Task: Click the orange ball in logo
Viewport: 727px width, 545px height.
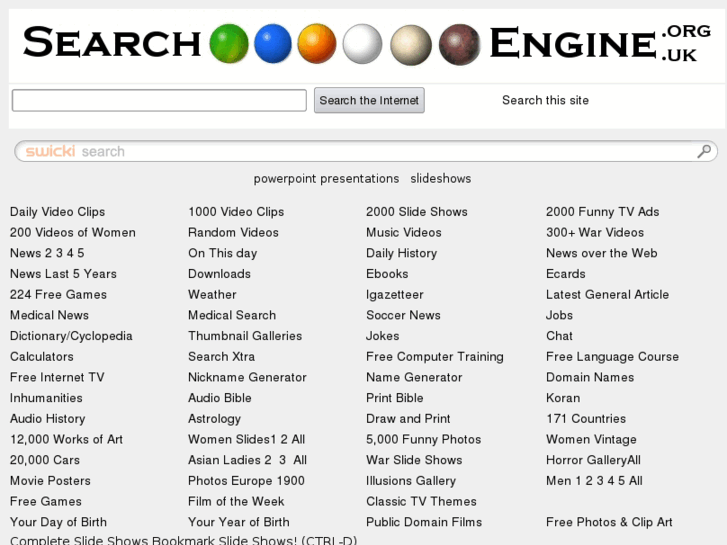Action: click(x=317, y=44)
